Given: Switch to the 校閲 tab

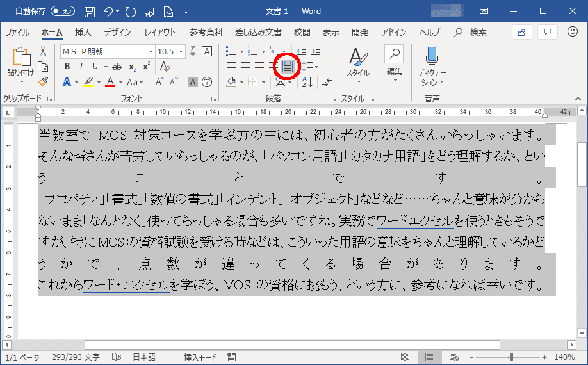Looking at the screenshot, I should 302,33.
